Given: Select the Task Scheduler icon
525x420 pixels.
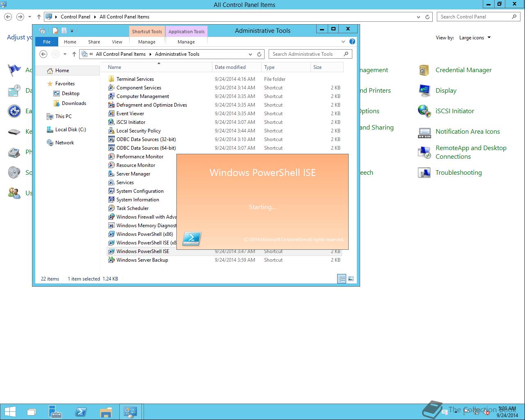Looking at the screenshot, I should point(111,208).
